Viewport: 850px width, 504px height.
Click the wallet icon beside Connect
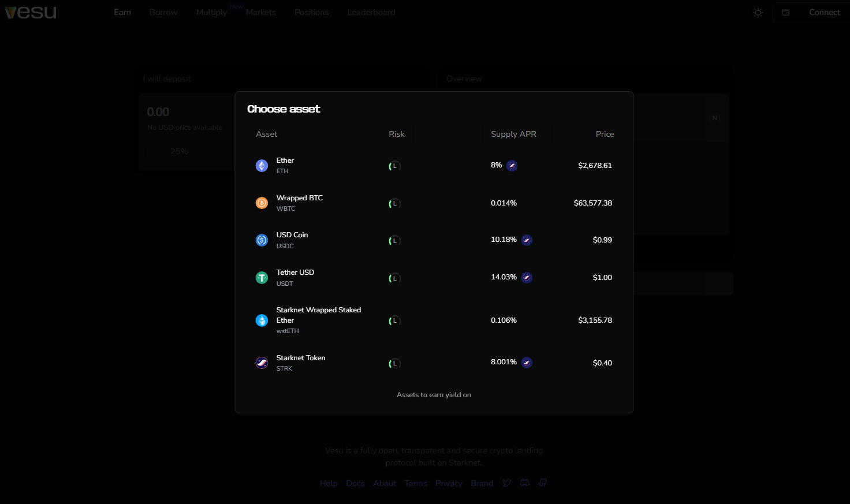[786, 13]
